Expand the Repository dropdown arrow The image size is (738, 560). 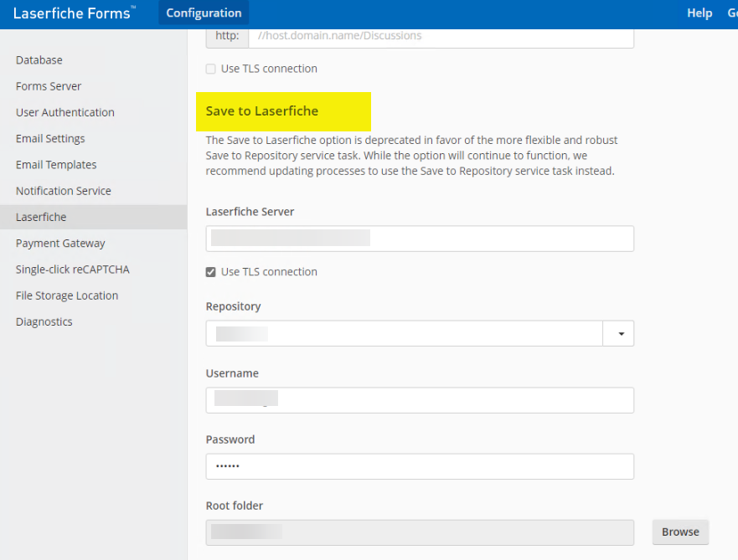click(618, 334)
